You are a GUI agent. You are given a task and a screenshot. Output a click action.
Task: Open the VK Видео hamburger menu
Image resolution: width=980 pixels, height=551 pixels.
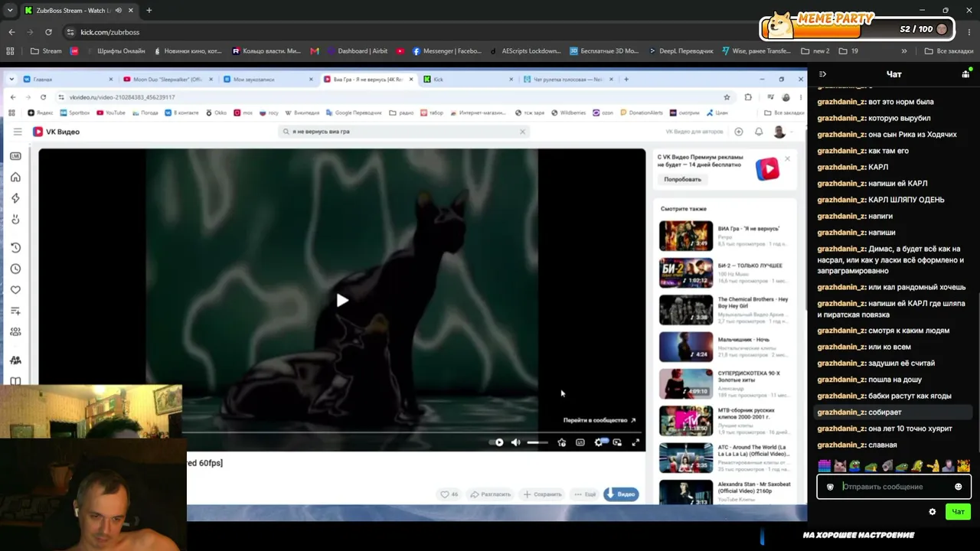18,132
